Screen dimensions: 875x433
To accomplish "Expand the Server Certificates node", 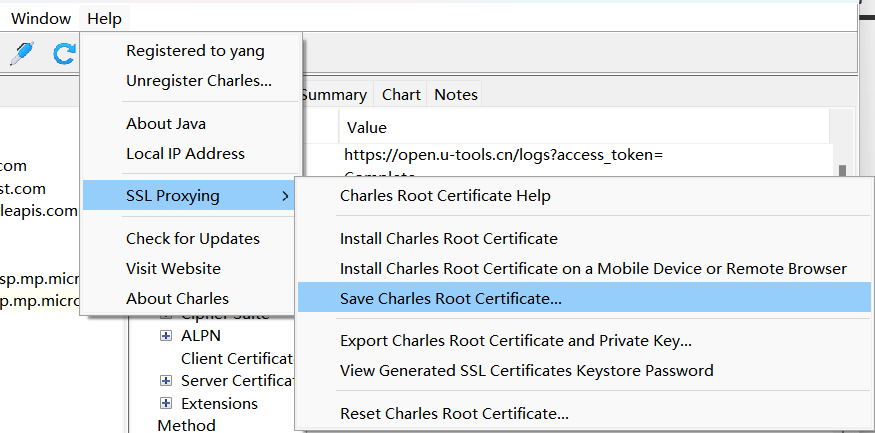I will [166, 381].
